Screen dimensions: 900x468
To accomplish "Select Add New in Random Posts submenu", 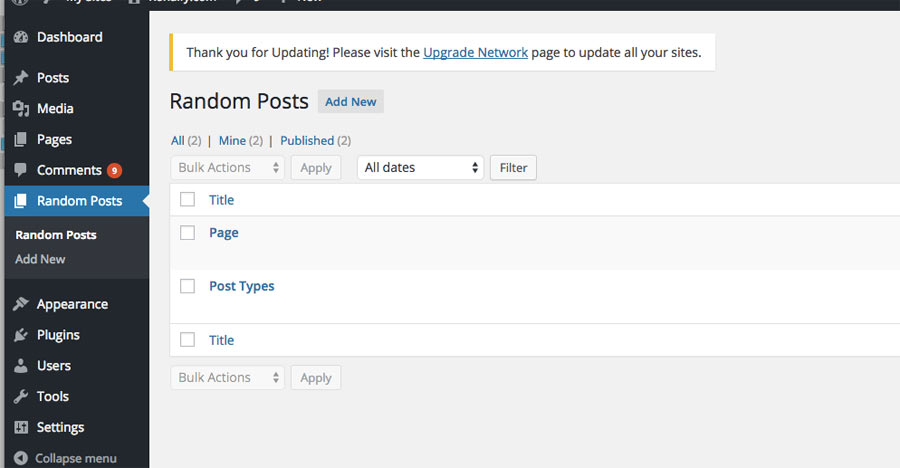I will coord(40,259).
